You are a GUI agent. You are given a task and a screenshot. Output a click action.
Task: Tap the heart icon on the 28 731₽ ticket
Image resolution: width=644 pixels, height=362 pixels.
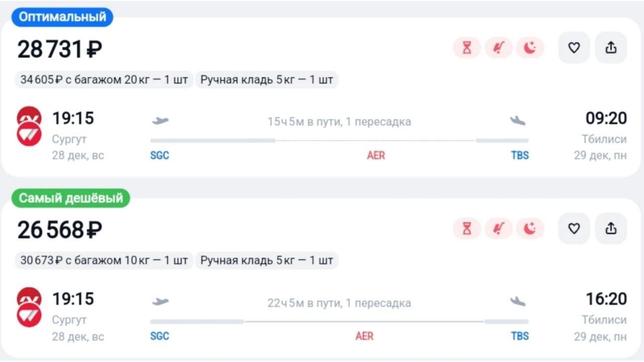574,48
